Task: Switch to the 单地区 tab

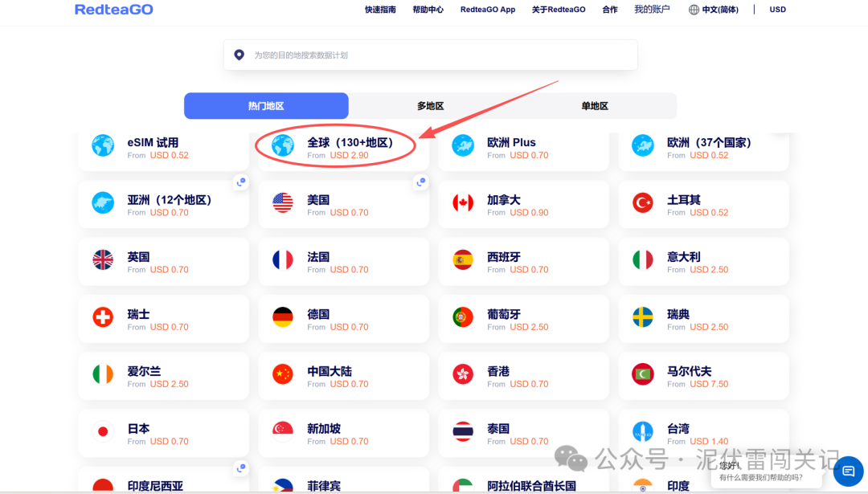Action: point(595,105)
